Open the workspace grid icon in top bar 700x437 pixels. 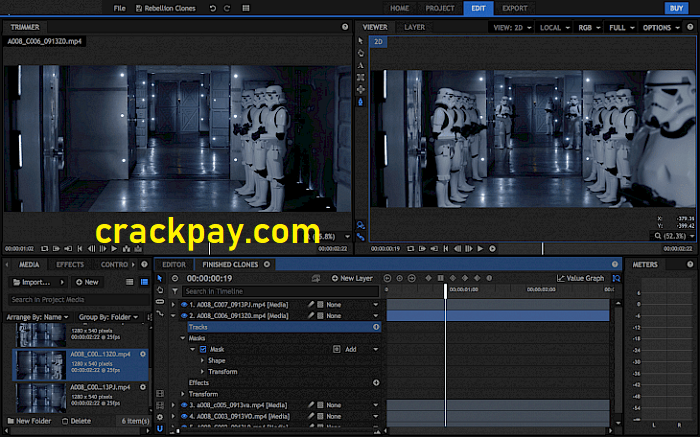(246, 8)
